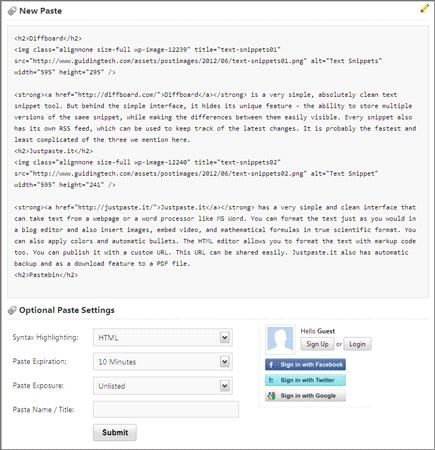The width and height of the screenshot is (435, 450).
Task: Click the guest avatar picture
Action: tap(280, 339)
